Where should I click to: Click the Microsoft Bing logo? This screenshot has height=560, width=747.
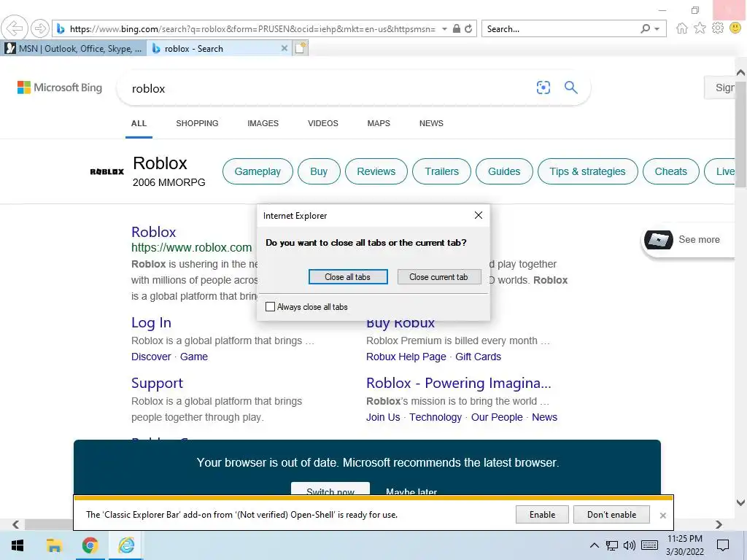tap(60, 87)
